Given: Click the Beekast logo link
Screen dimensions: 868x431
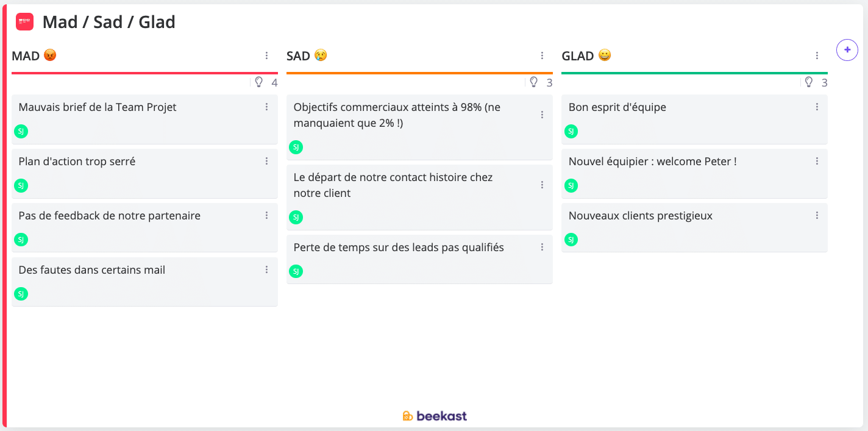Looking at the screenshot, I should (435, 416).
